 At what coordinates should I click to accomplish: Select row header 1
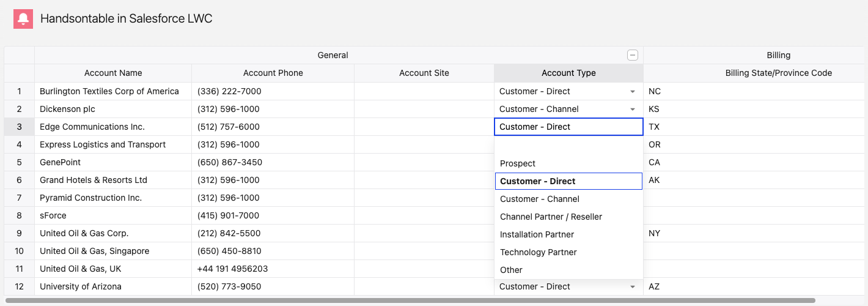coord(19,91)
